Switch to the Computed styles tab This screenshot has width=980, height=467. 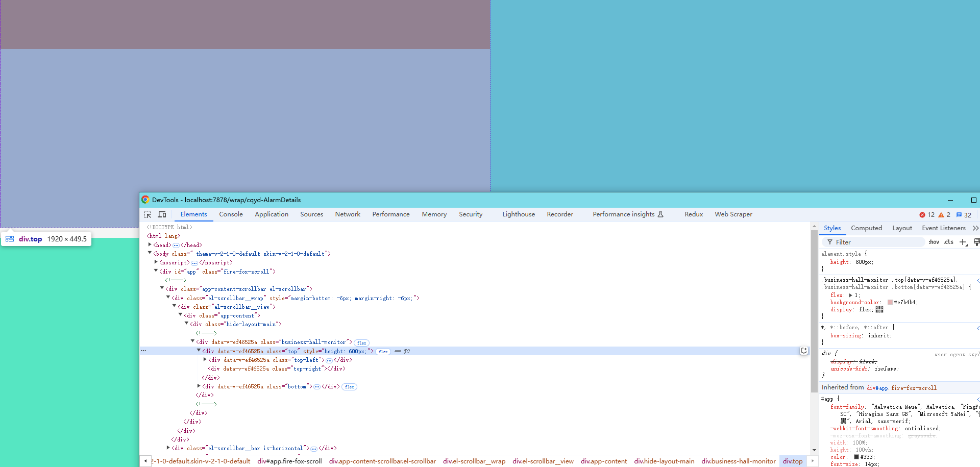click(866, 228)
